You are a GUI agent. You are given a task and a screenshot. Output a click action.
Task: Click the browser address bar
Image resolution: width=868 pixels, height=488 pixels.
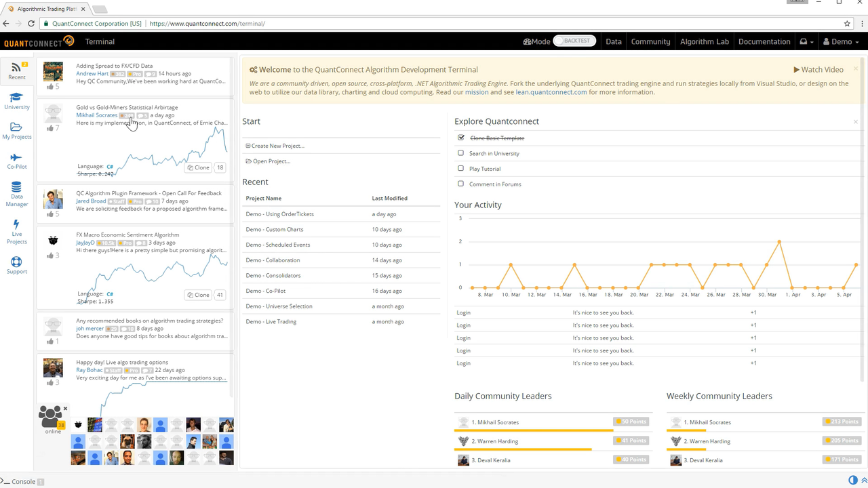click(475, 24)
